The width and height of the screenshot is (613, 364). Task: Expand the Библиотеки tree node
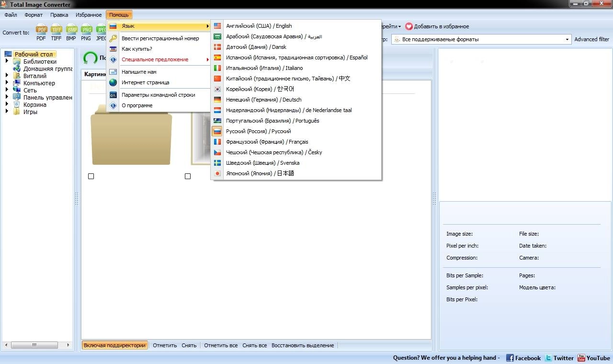7,61
